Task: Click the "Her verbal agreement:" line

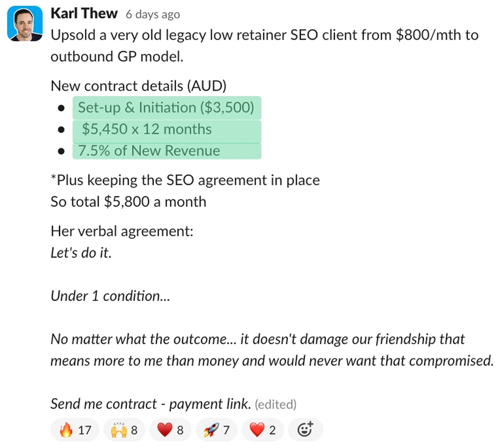Action: pyautogui.click(x=122, y=231)
